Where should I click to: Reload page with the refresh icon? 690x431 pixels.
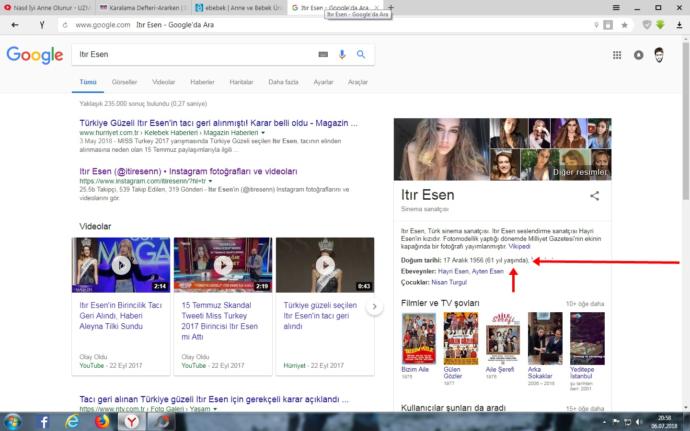click(65, 25)
